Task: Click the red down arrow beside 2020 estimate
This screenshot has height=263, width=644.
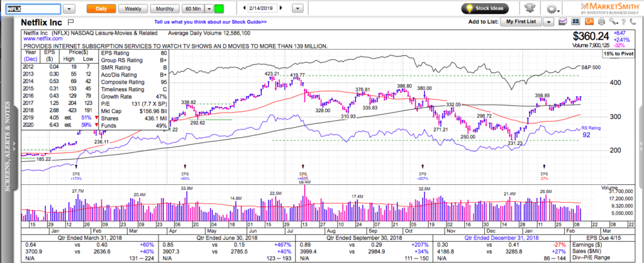Action: click(x=96, y=126)
